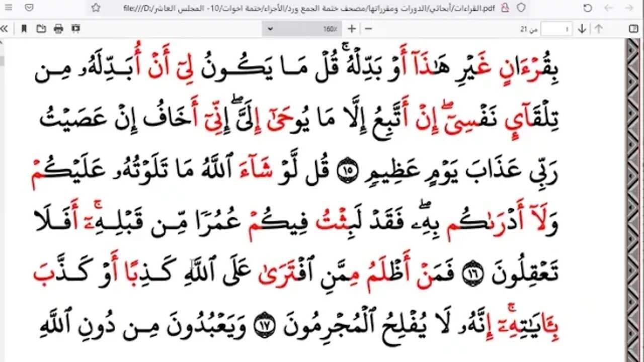Click the page info icon beside the shield
This screenshot has height=362, width=644.
pos(506,8)
